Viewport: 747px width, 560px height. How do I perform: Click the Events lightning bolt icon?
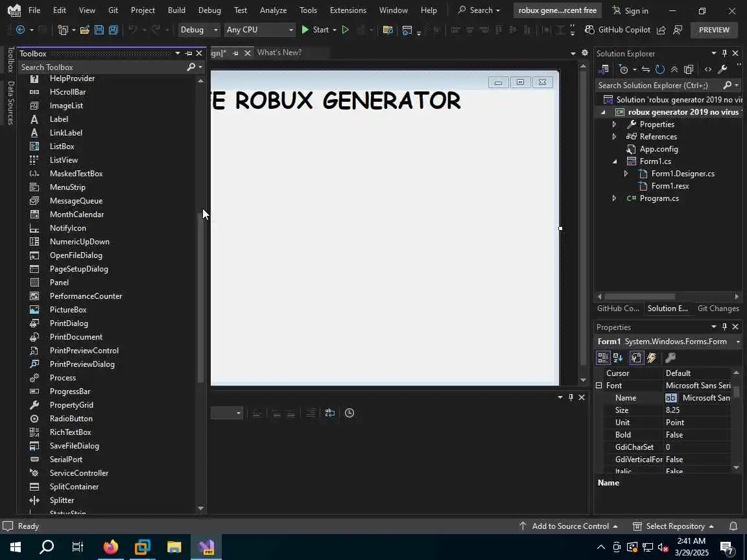(x=652, y=358)
